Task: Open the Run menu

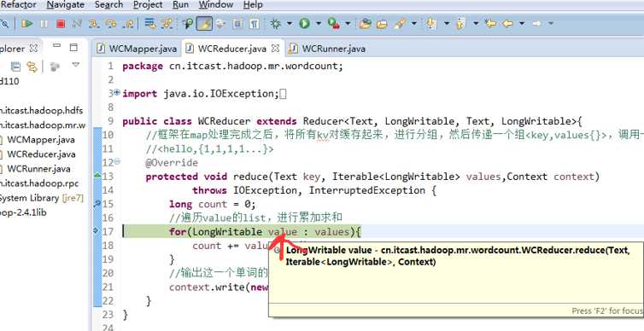Action: [x=181, y=5]
